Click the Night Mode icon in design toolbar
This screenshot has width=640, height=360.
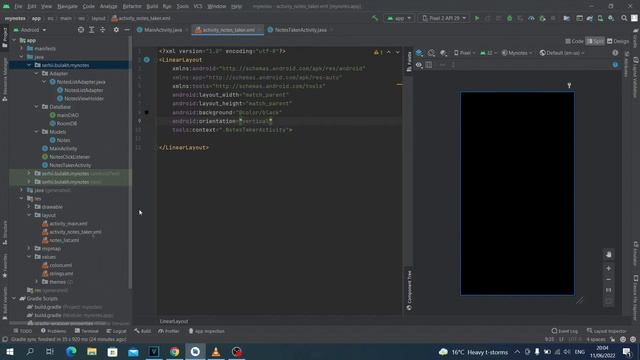444,53
